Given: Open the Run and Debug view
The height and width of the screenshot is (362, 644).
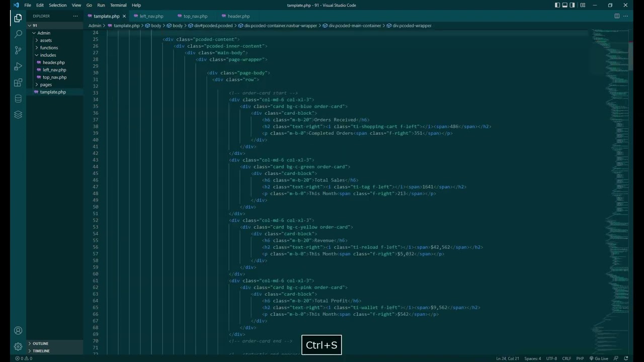Looking at the screenshot, I should click(x=18, y=66).
